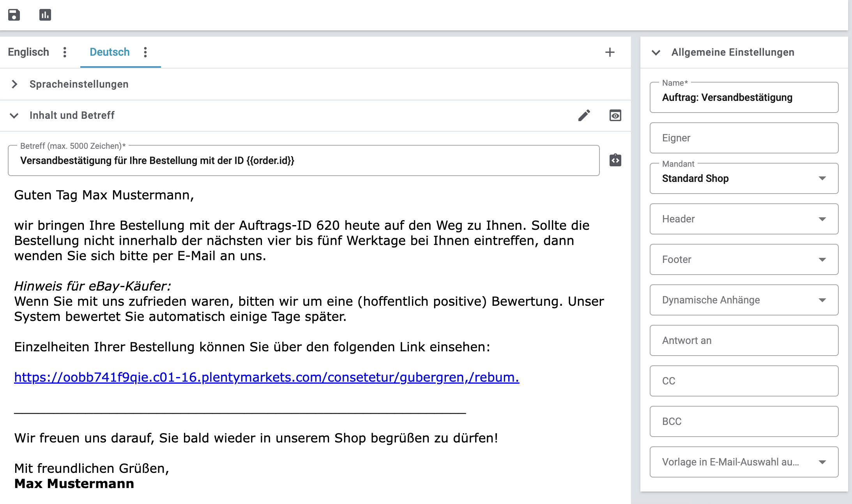Screen dimensions: 852x504
Task: Click the save icon in the top toolbar
Action: click(x=14, y=15)
